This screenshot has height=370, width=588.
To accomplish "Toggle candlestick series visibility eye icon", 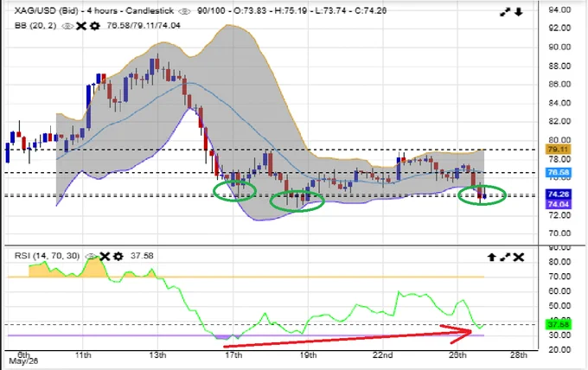I will pyautogui.click(x=184, y=11).
